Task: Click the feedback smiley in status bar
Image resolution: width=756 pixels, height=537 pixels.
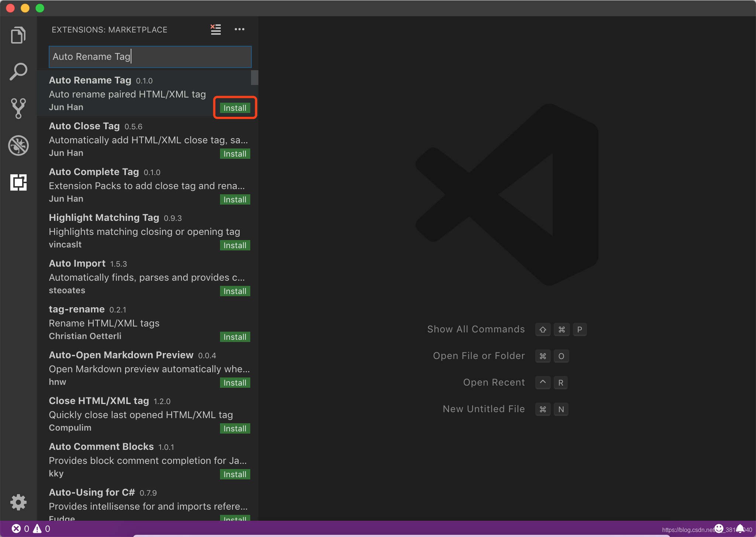Action: [x=718, y=529]
